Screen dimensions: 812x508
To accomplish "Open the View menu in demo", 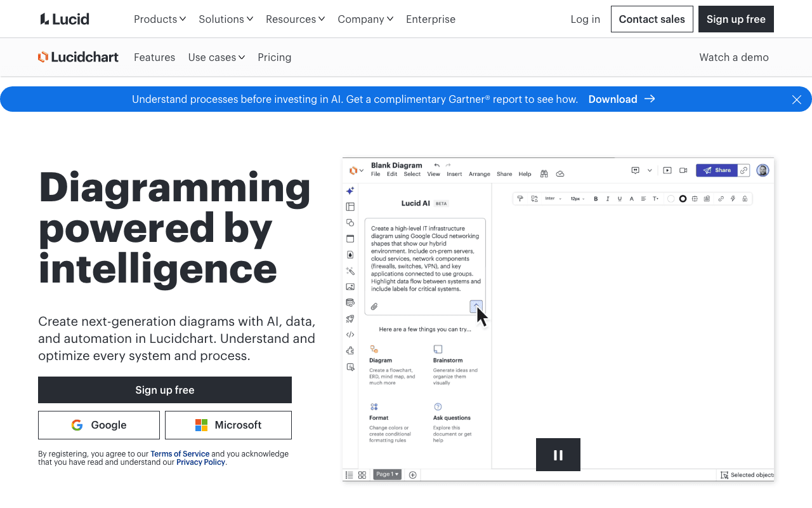I will (434, 174).
